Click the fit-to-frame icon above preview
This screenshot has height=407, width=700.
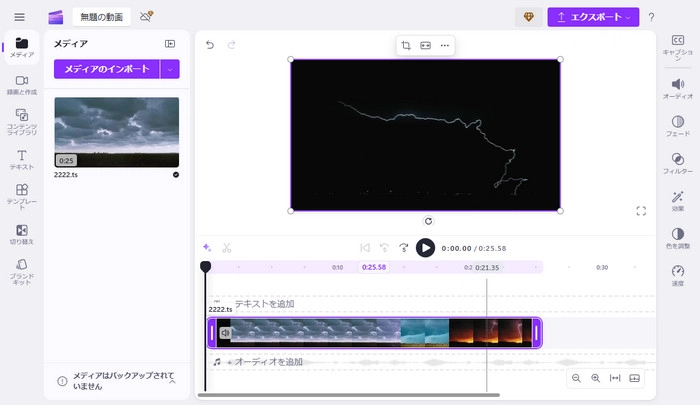[425, 45]
